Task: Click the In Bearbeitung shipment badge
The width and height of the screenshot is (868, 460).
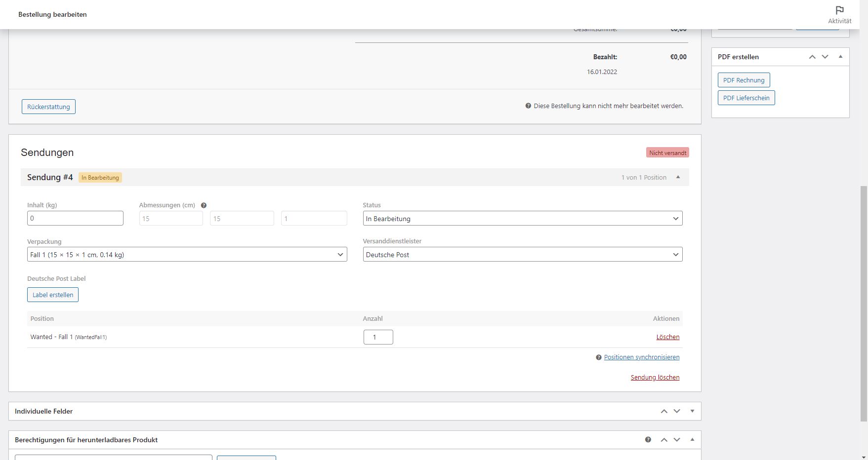Action: 100,178
